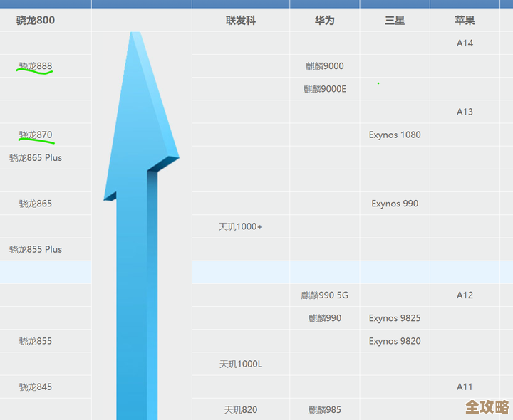The image size is (513, 420).
Task: Select the 天玑1000L cell
Action: pos(240,364)
